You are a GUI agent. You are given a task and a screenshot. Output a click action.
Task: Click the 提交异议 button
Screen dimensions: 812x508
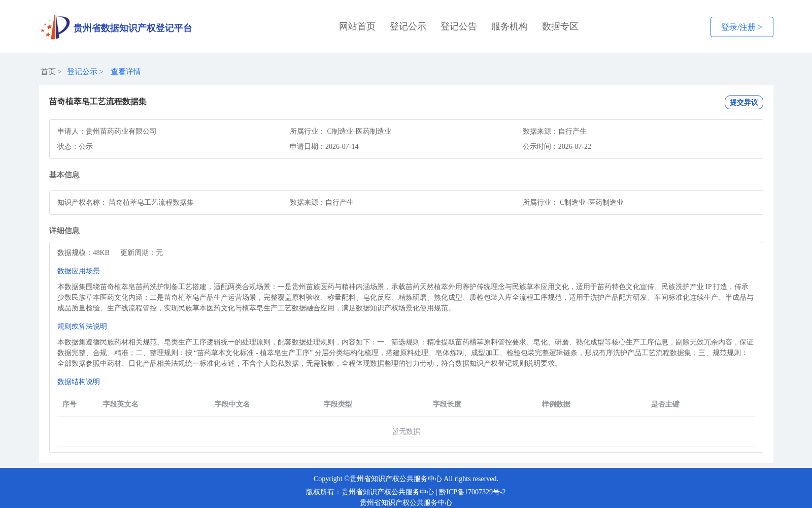(743, 102)
